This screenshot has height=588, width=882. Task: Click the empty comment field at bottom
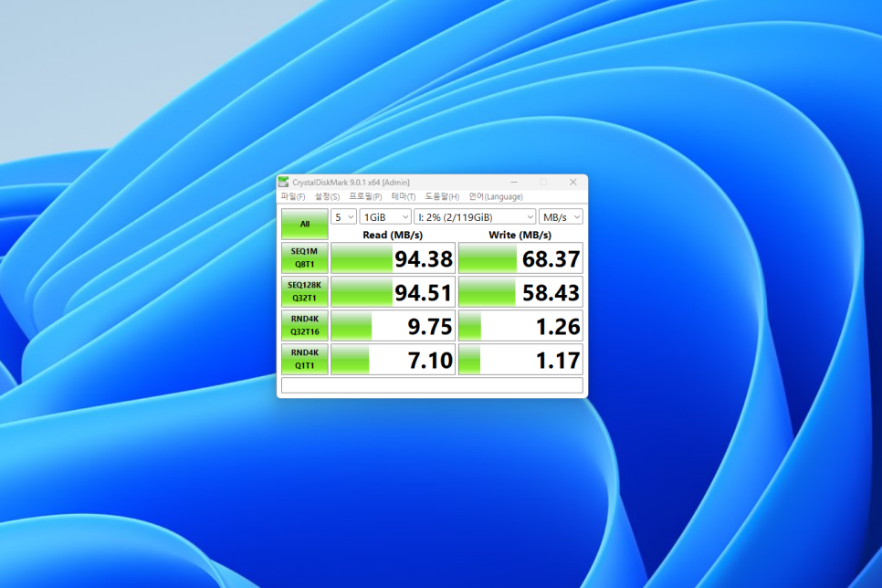(432, 385)
